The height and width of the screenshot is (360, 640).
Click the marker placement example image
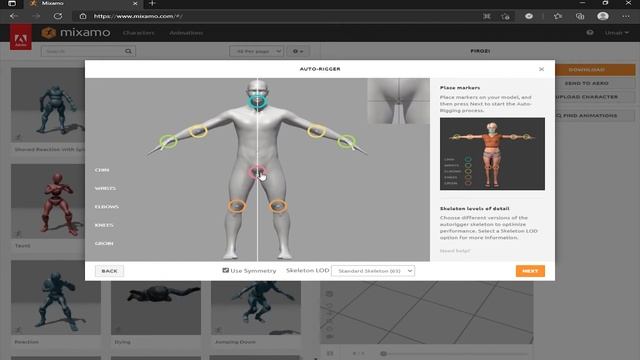tap(492, 154)
